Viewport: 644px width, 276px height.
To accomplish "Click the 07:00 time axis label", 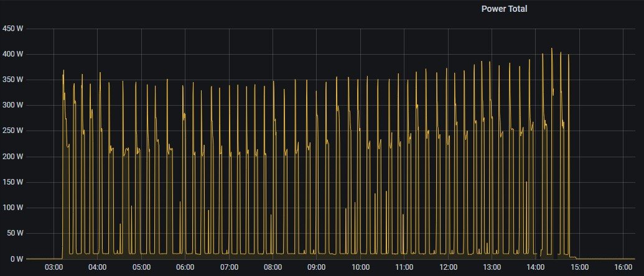I will coord(229,267).
